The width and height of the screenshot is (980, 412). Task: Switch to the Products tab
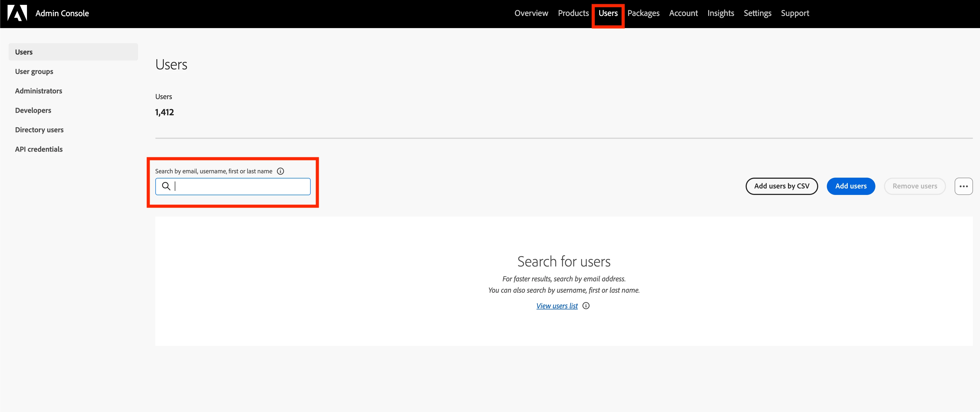573,13
